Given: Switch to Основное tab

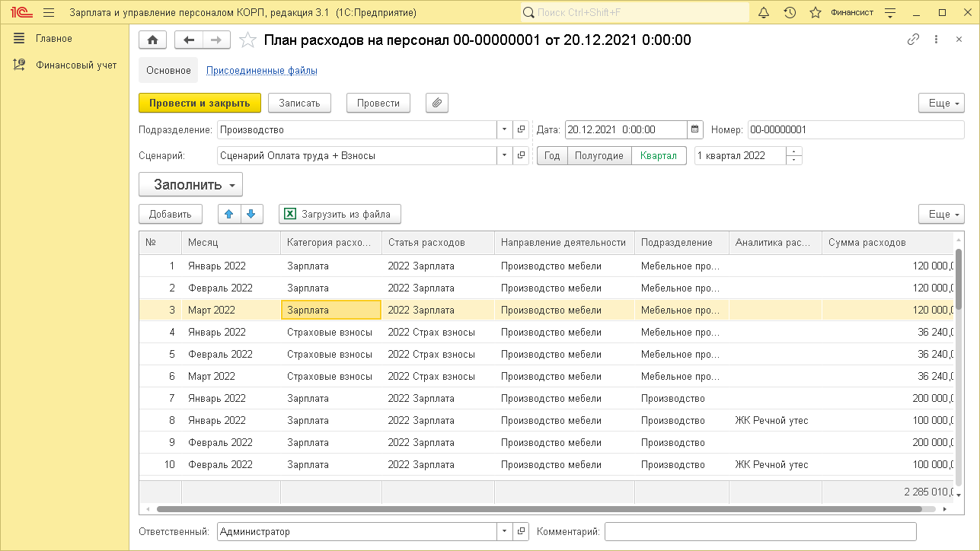Looking at the screenshot, I should 168,71.
